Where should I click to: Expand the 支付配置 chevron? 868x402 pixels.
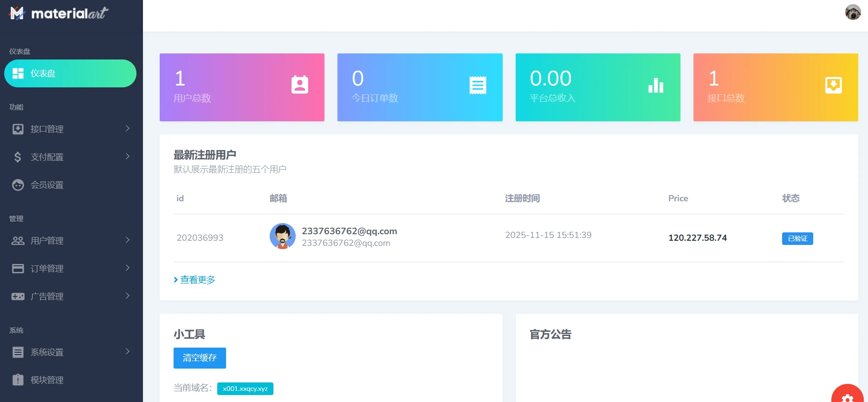click(128, 156)
